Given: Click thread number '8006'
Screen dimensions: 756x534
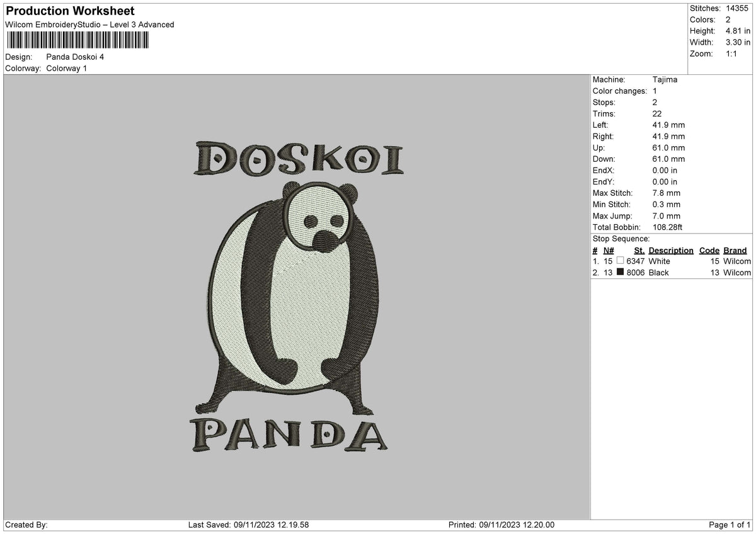Looking at the screenshot, I should [x=636, y=273].
